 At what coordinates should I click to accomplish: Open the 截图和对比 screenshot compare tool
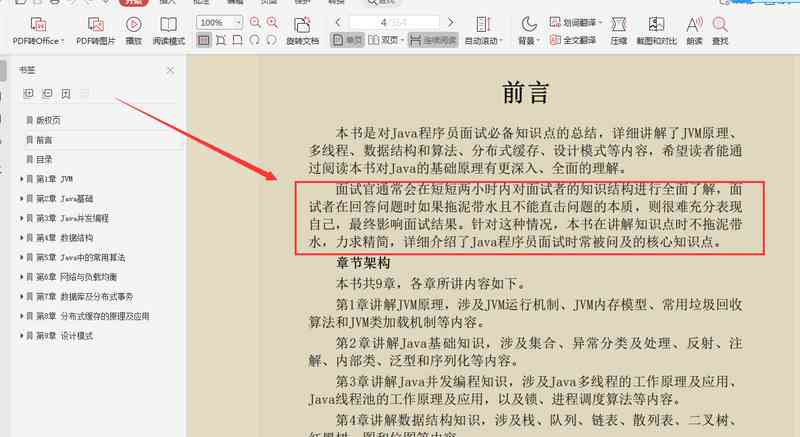(656, 31)
